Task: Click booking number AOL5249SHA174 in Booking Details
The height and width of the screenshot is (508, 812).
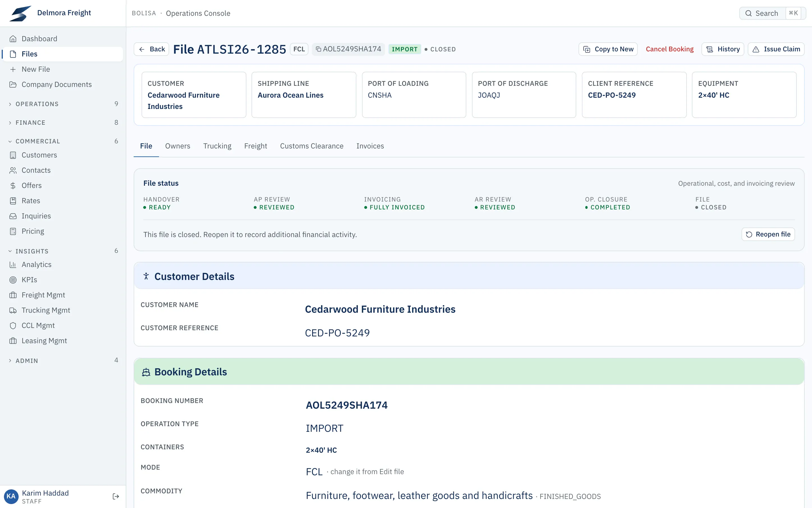Action: pos(347,406)
